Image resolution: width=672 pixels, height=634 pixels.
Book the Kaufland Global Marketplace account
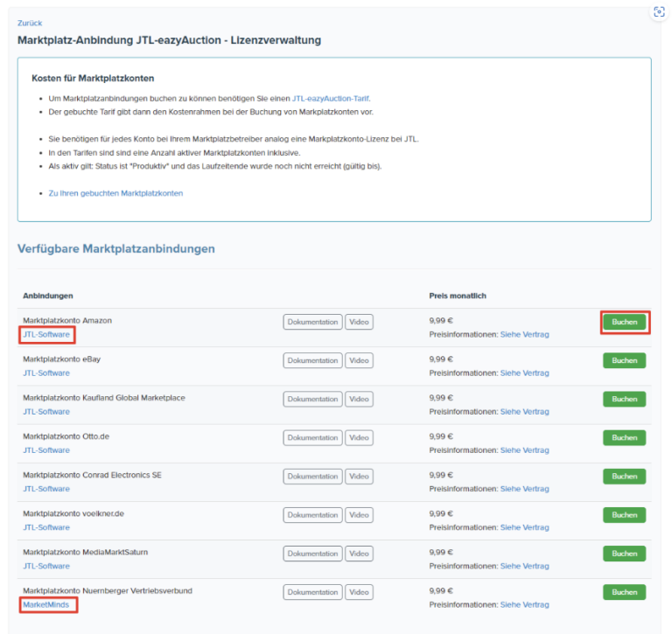(624, 399)
